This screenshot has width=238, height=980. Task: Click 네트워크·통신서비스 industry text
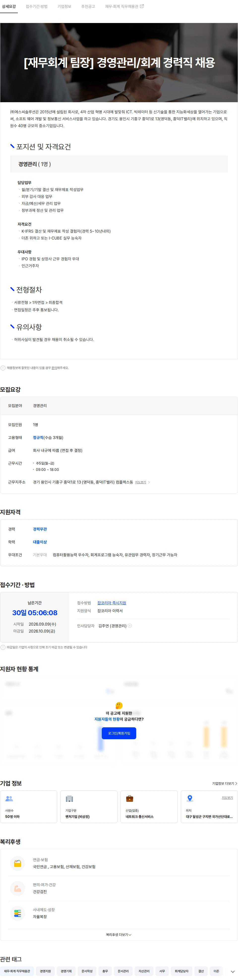(x=140, y=817)
